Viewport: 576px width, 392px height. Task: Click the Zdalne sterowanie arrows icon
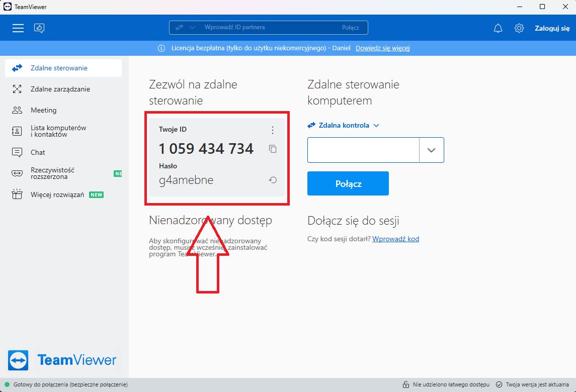17,68
